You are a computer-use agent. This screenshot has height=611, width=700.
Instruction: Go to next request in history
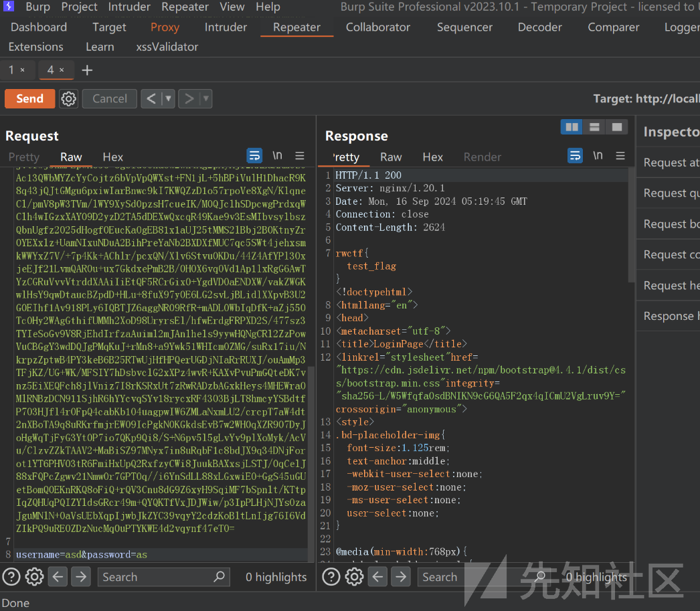189,98
